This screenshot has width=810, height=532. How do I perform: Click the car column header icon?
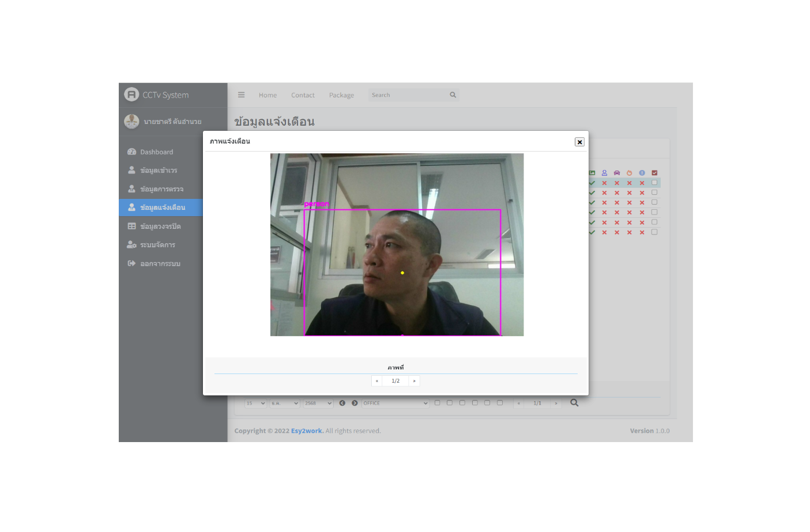point(617,173)
